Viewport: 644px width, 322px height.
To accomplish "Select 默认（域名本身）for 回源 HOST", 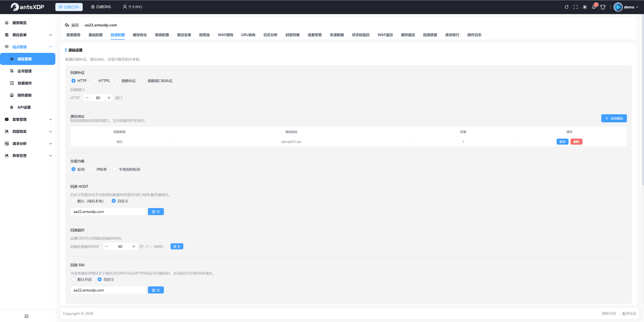I will [x=73, y=201].
